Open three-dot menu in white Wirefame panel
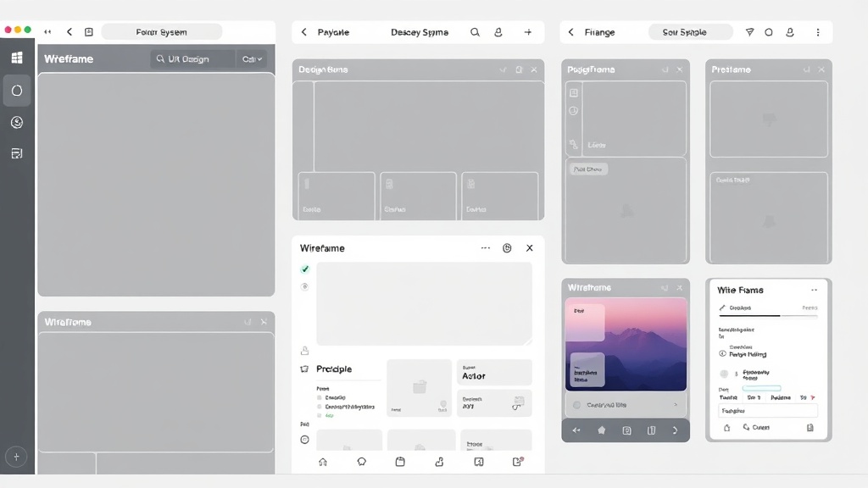868x488 pixels. [x=486, y=248]
